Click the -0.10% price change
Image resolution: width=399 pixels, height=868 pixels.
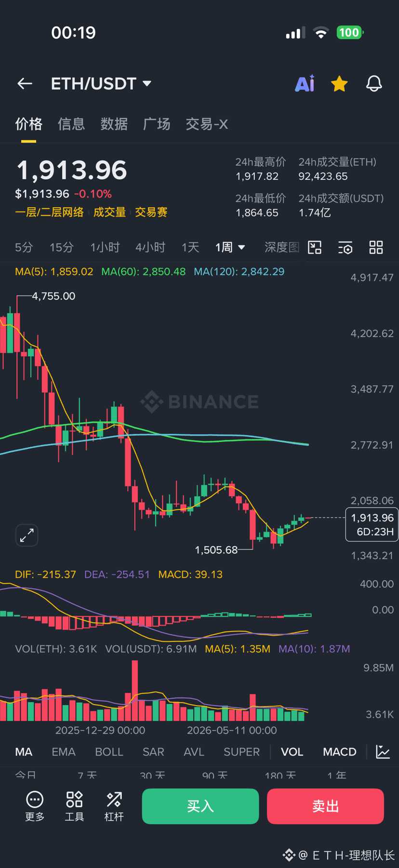(x=93, y=194)
